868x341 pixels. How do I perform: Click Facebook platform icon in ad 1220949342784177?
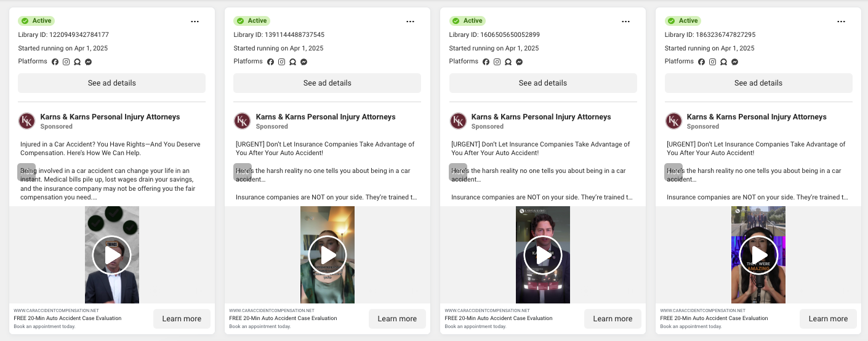(x=55, y=62)
